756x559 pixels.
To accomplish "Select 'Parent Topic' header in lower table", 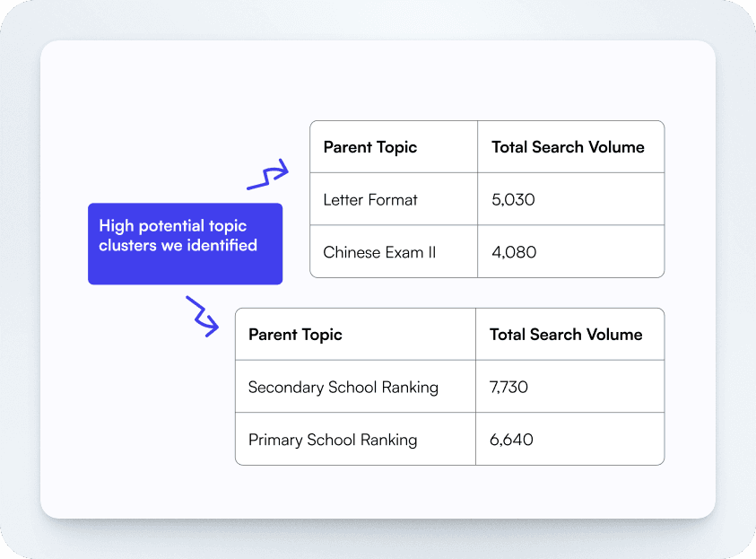I will tap(295, 335).
